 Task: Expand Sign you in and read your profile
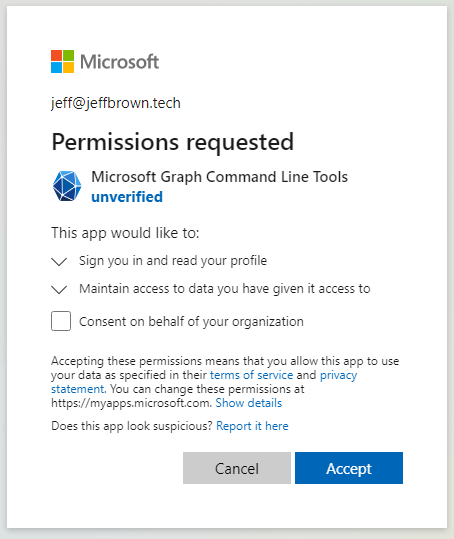(59, 262)
